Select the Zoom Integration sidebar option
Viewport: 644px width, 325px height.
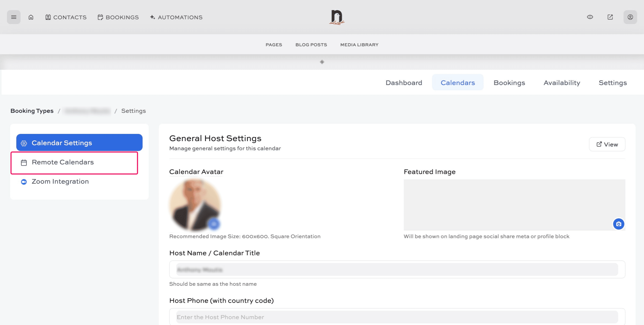pos(60,181)
